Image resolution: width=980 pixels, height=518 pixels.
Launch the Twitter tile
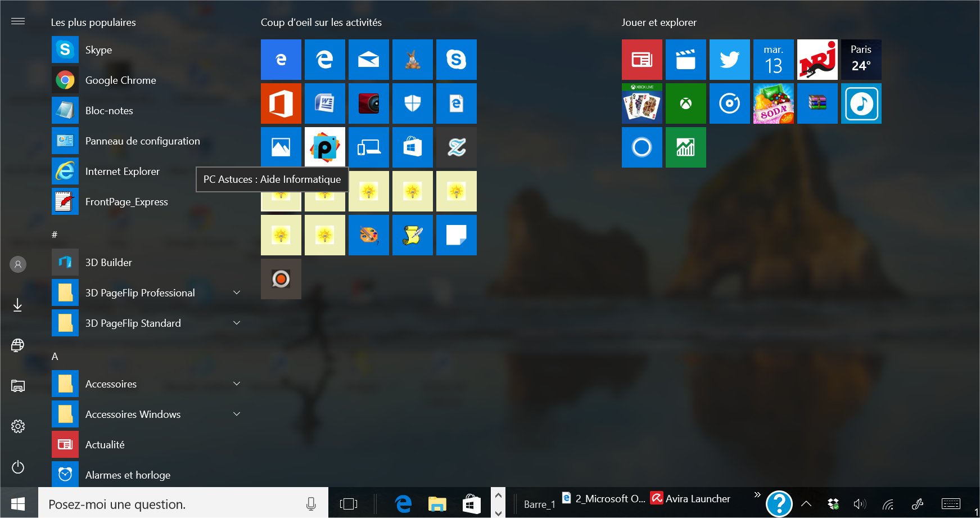coord(729,60)
